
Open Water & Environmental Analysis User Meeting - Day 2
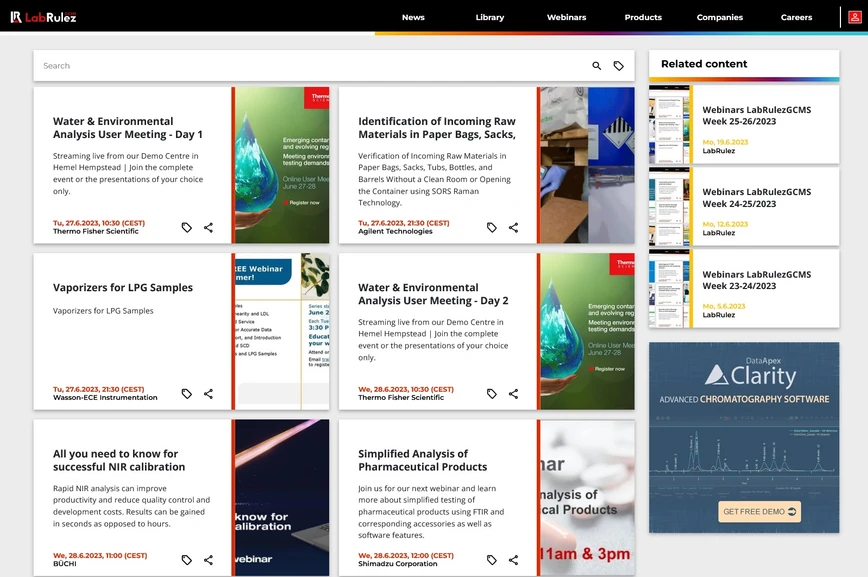point(433,294)
